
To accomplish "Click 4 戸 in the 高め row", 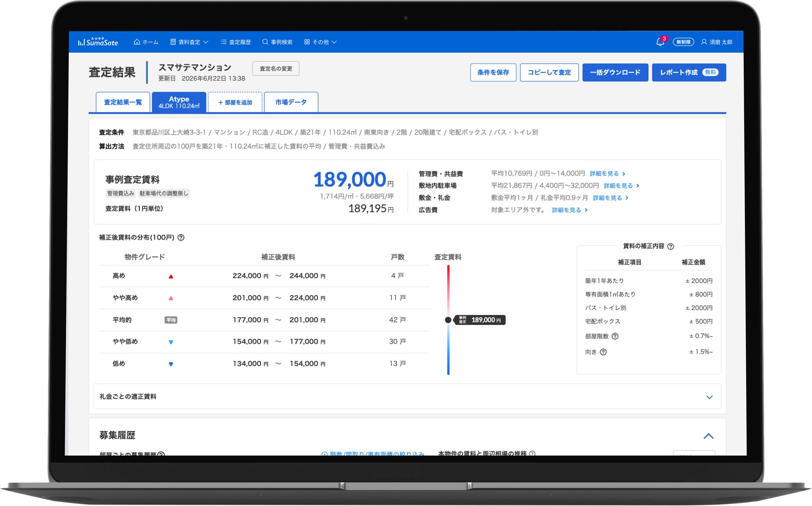I will click(x=397, y=276).
